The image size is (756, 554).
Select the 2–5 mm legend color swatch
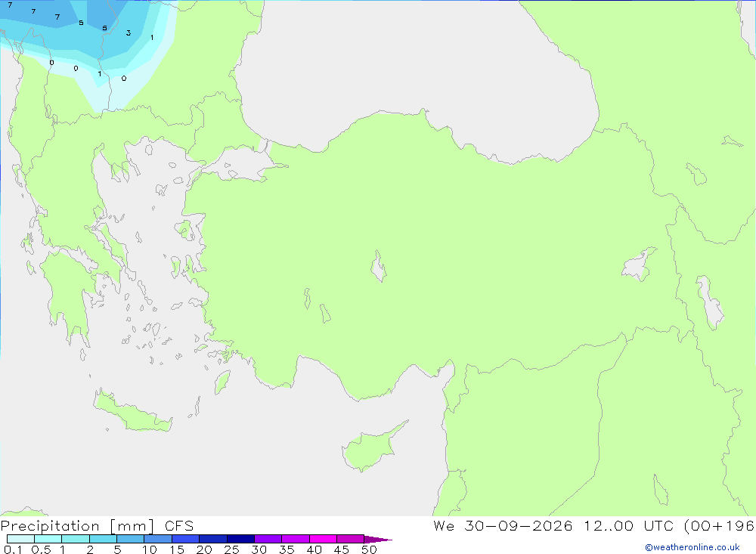tap(103, 539)
